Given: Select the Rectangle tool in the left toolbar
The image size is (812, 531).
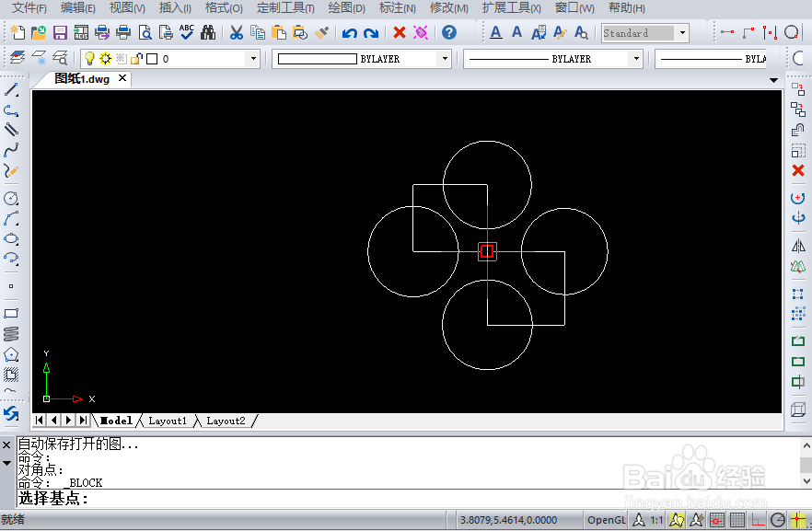Looking at the screenshot, I should [x=11, y=314].
